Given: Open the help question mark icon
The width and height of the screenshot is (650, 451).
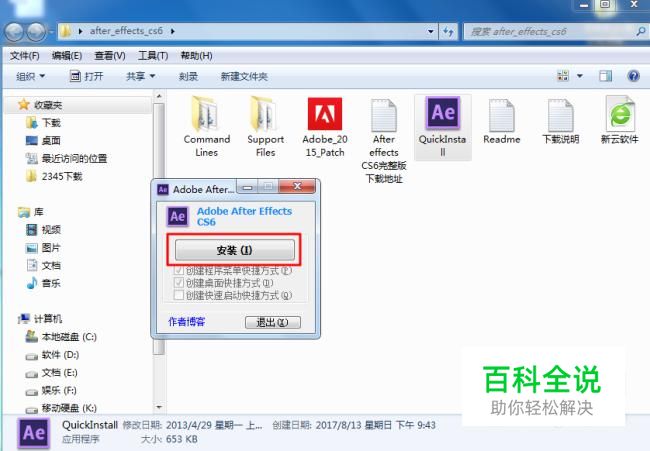Looking at the screenshot, I should click(633, 76).
